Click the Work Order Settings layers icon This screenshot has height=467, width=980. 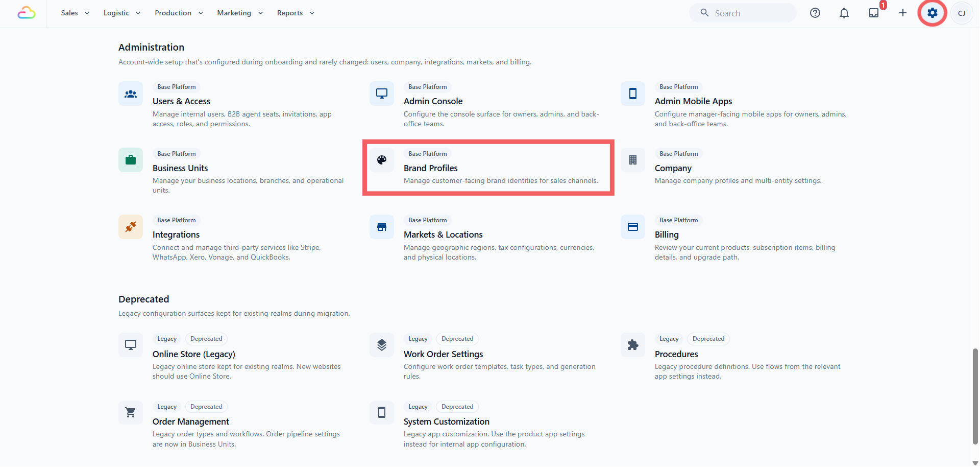[382, 345]
